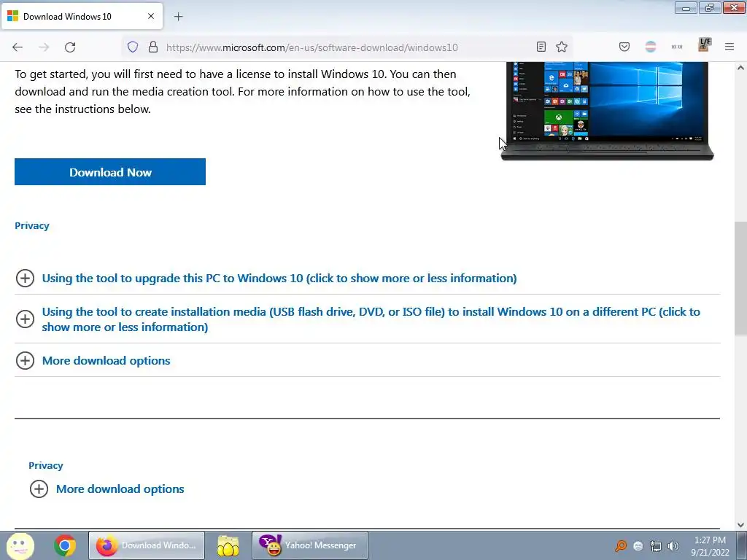Click the orange magnifier tray icon
747x560 pixels.
[x=621, y=546]
